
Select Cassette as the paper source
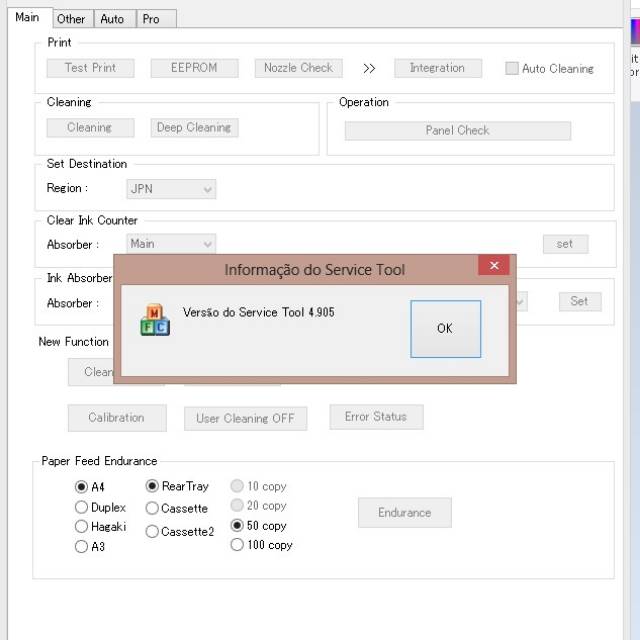pos(153,508)
